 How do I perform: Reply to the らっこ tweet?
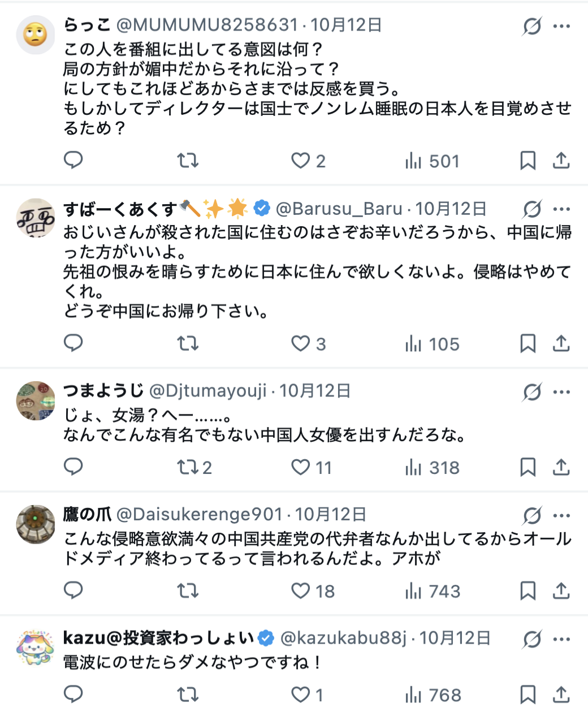pos(73,161)
